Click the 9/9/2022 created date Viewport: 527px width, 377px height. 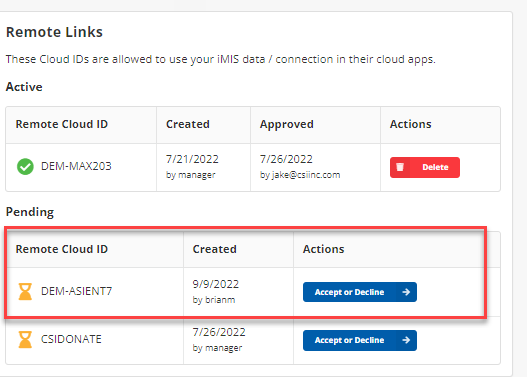point(215,284)
